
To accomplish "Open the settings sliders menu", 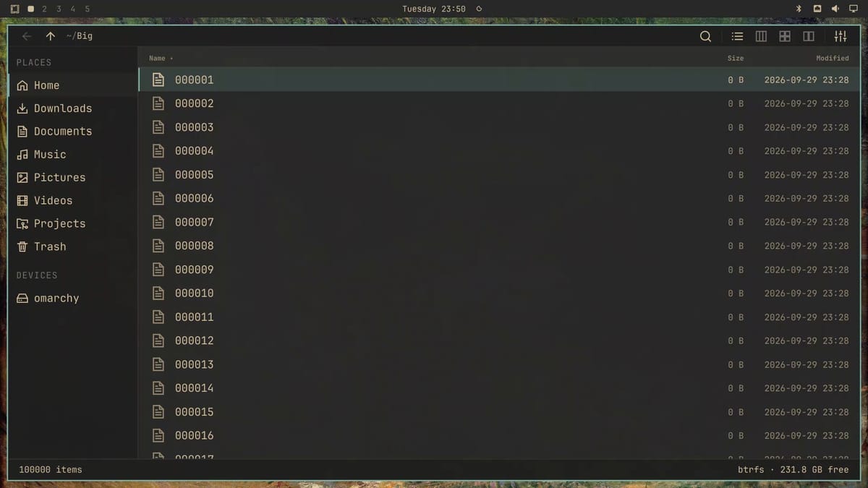I will pyautogui.click(x=840, y=36).
